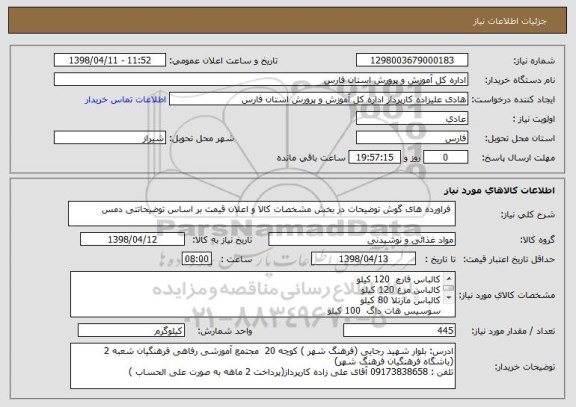The width and height of the screenshot is (576, 407).
Task: Click the phone number 09173838658 in the description
Action: pyautogui.click(x=399, y=372)
